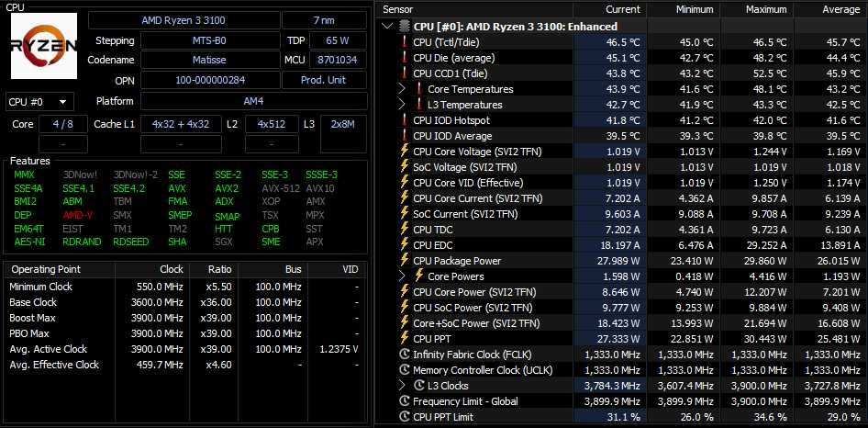Viewport: 868px width, 428px height.
Task: Click lightning icon beside Core Powers
Action: coord(419,276)
